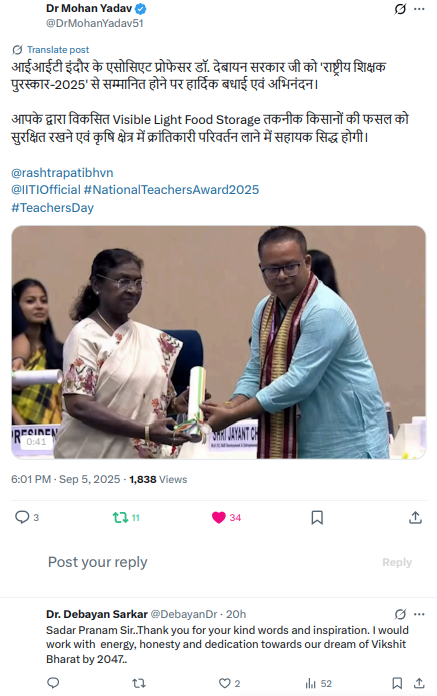Open the @rashtrapatibhvn mention
The height and width of the screenshot is (696, 437).
tap(62, 173)
